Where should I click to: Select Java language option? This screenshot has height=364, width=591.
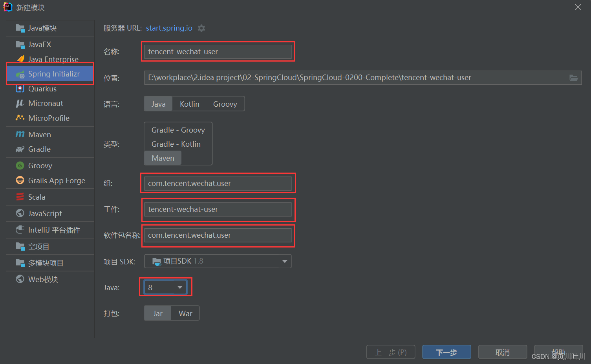(x=158, y=104)
